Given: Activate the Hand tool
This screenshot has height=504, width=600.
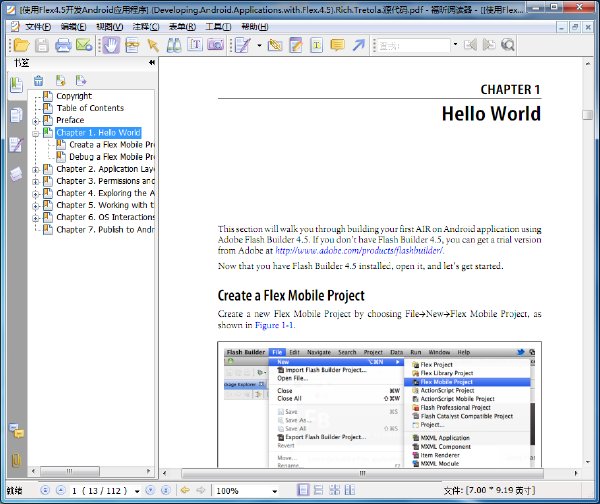Looking at the screenshot, I should pos(111,45).
